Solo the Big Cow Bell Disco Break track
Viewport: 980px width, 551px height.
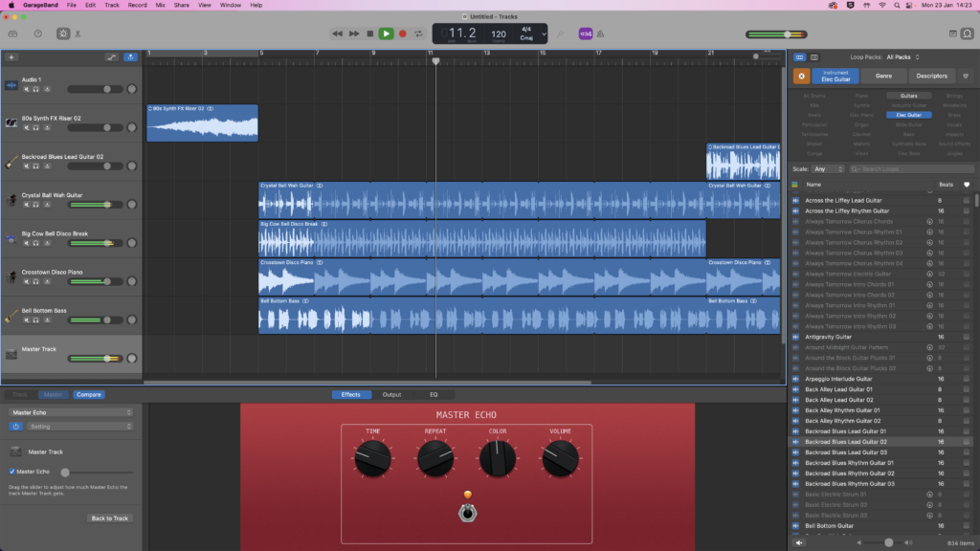(x=36, y=243)
